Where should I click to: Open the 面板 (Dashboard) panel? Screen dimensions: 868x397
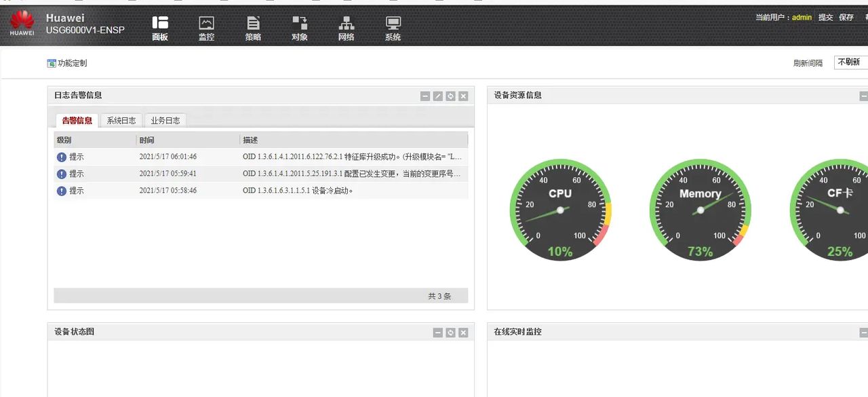point(161,27)
